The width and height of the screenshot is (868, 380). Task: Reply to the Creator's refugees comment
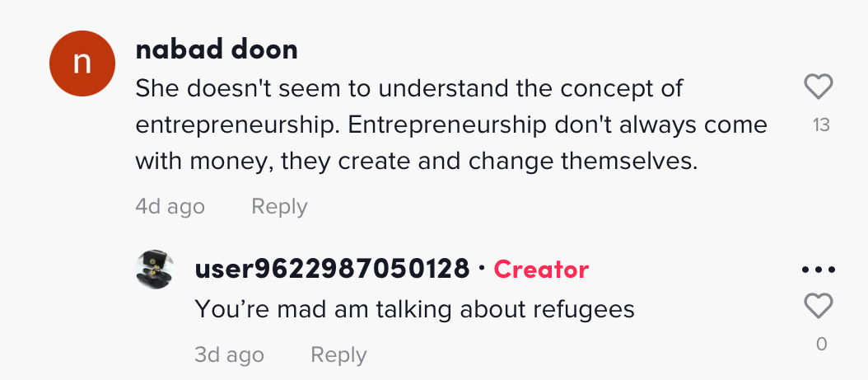(338, 354)
